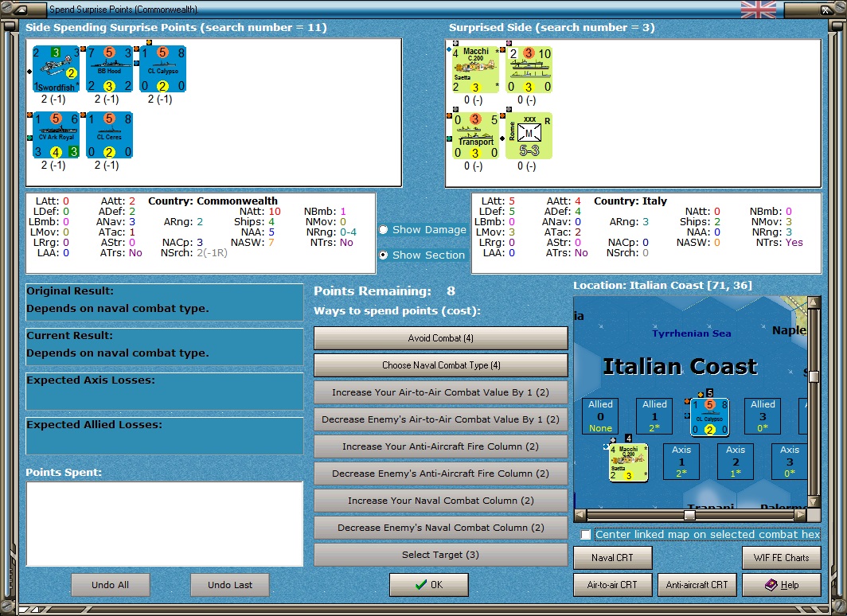
Task: Click the 'Expected Allied Losses:' panel
Action: [x=165, y=435]
